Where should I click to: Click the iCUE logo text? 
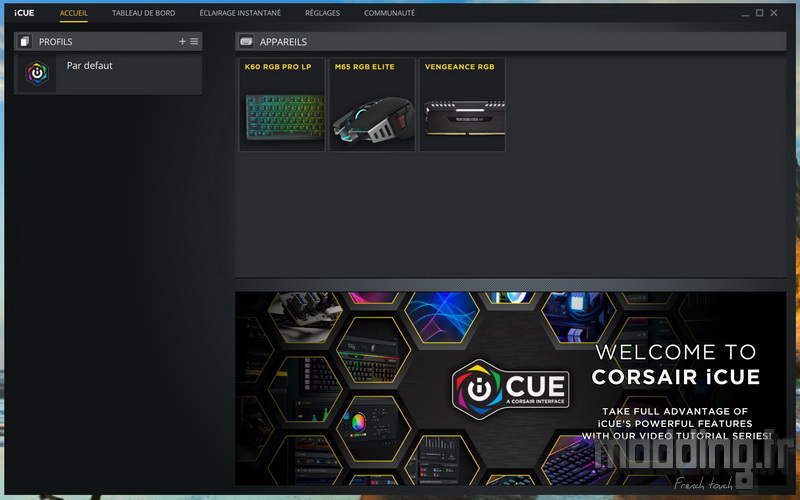pos(24,13)
